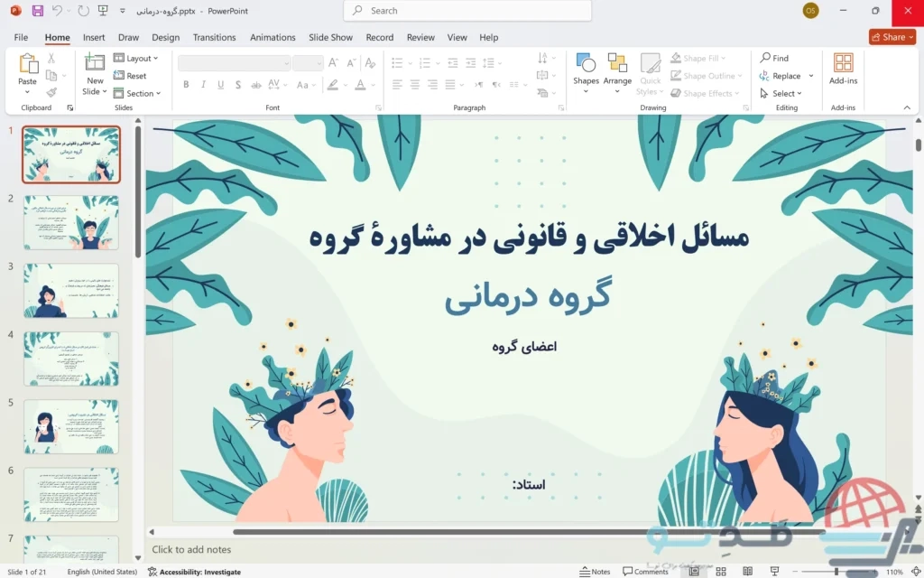Click the Bullets list icon

pyautogui.click(x=397, y=62)
